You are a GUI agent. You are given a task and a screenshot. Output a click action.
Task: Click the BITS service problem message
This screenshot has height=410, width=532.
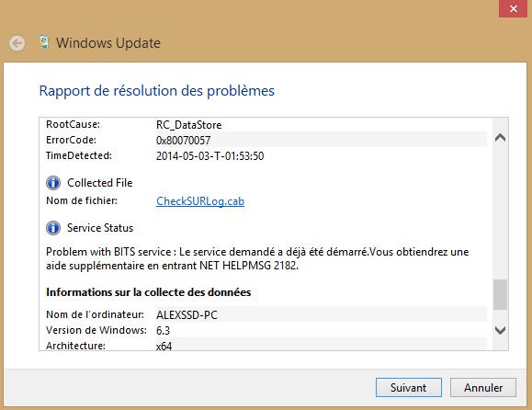coord(257,258)
